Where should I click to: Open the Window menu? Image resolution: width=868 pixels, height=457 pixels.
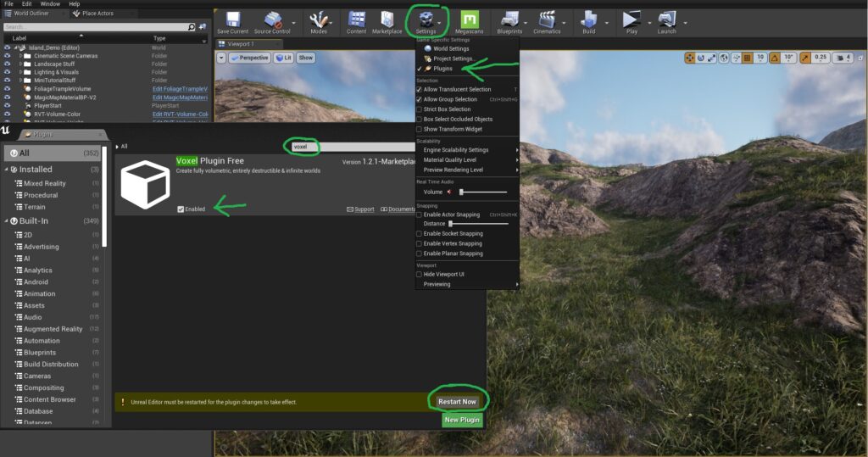coord(50,4)
